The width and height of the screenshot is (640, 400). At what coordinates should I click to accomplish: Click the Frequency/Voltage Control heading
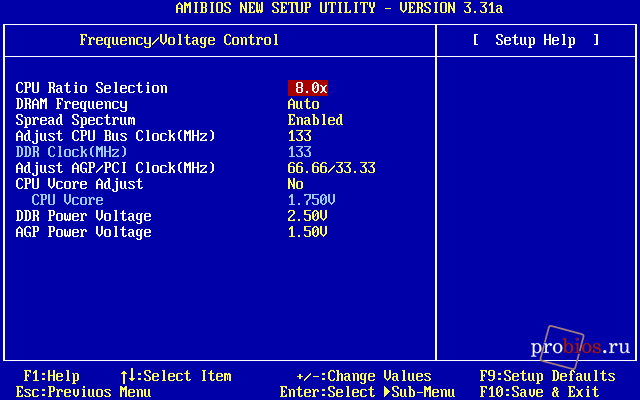(179, 40)
